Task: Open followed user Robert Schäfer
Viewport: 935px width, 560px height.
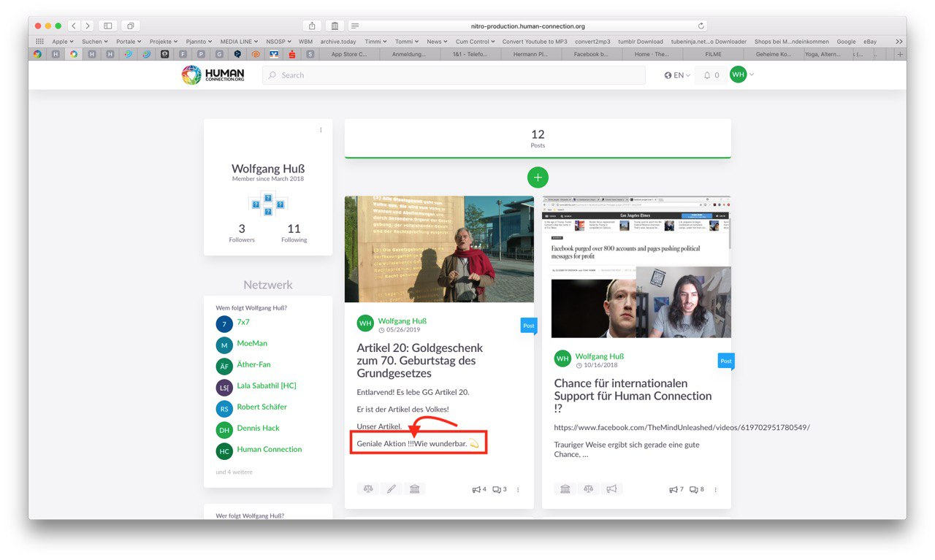Action: point(262,407)
